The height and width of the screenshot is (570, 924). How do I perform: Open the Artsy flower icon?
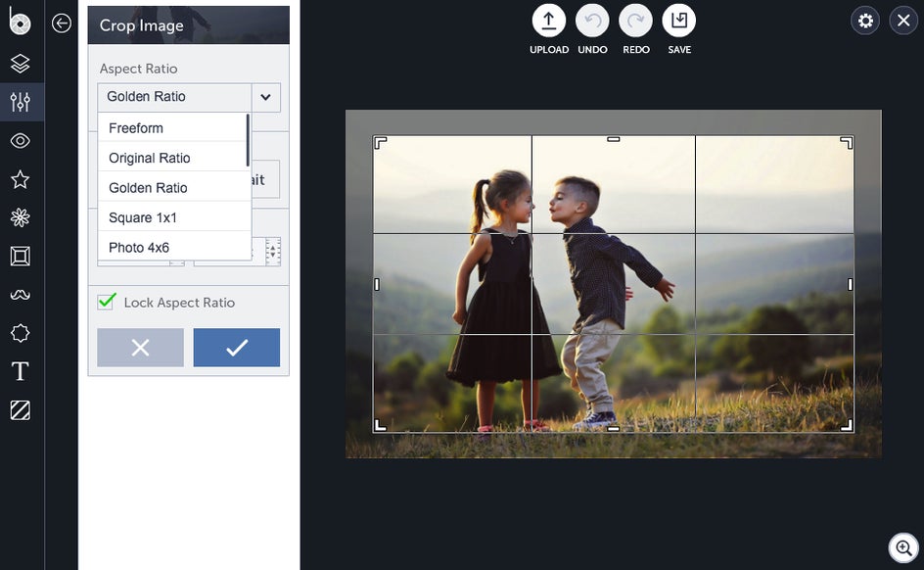pyautogui.click(x=20, y=217)
